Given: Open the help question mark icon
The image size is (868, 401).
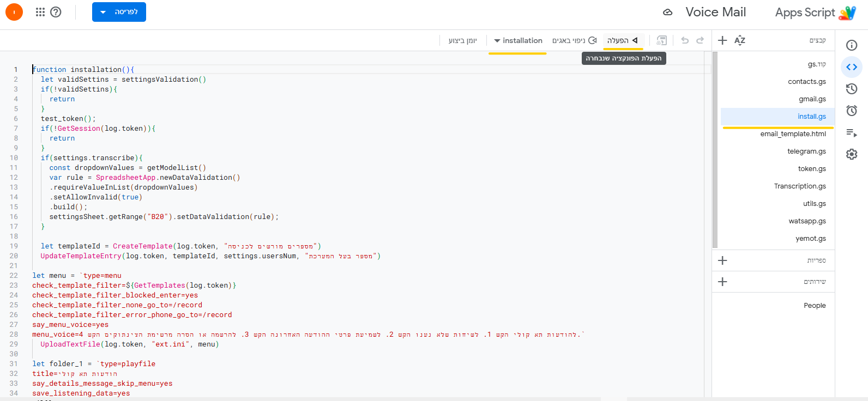Looking at the screenshot, I should (x=56, y=12).
